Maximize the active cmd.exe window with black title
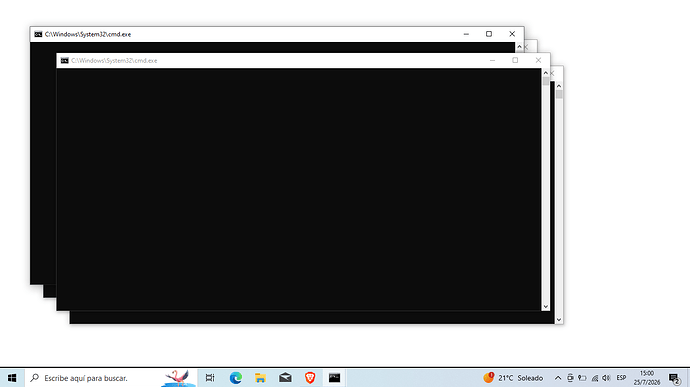The height and width of the screenshot is (387, 690). (489, 34)
